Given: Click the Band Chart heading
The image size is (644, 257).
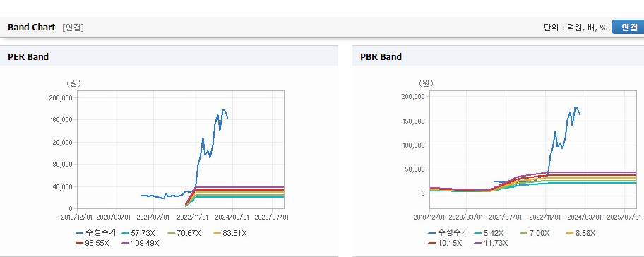Looking at the screenshot, I should coord(31,28).
